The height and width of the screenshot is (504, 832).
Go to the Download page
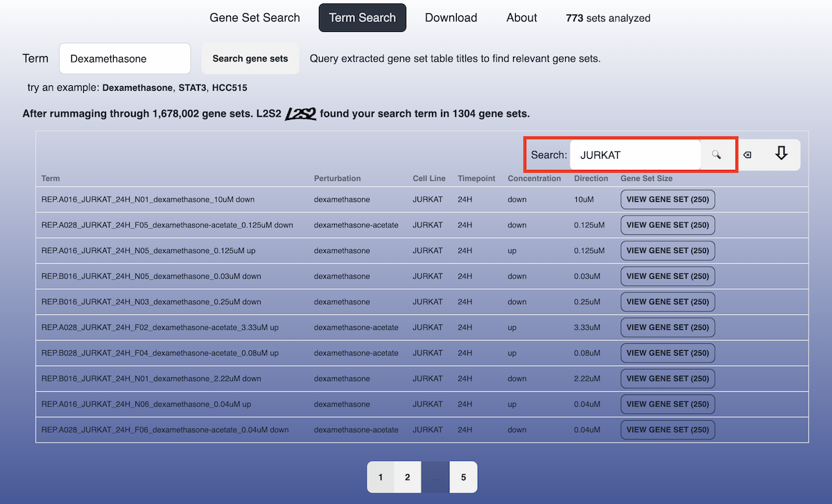(451, 18)
